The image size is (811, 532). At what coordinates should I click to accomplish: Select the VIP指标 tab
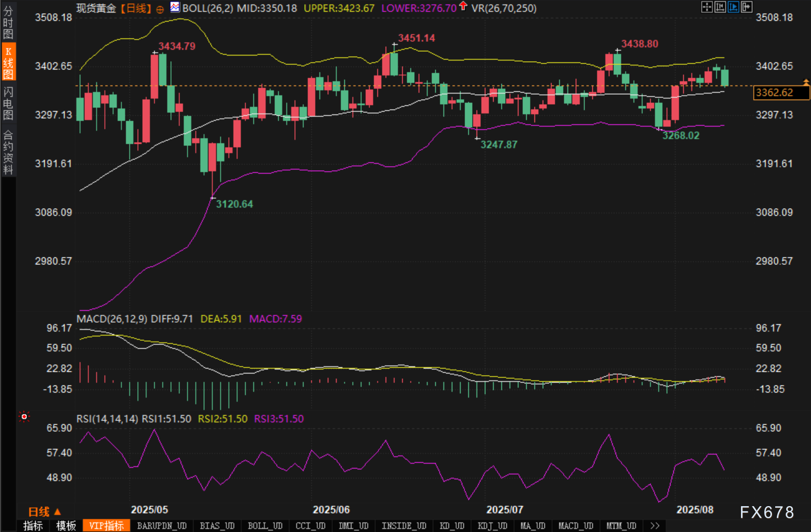106,526
